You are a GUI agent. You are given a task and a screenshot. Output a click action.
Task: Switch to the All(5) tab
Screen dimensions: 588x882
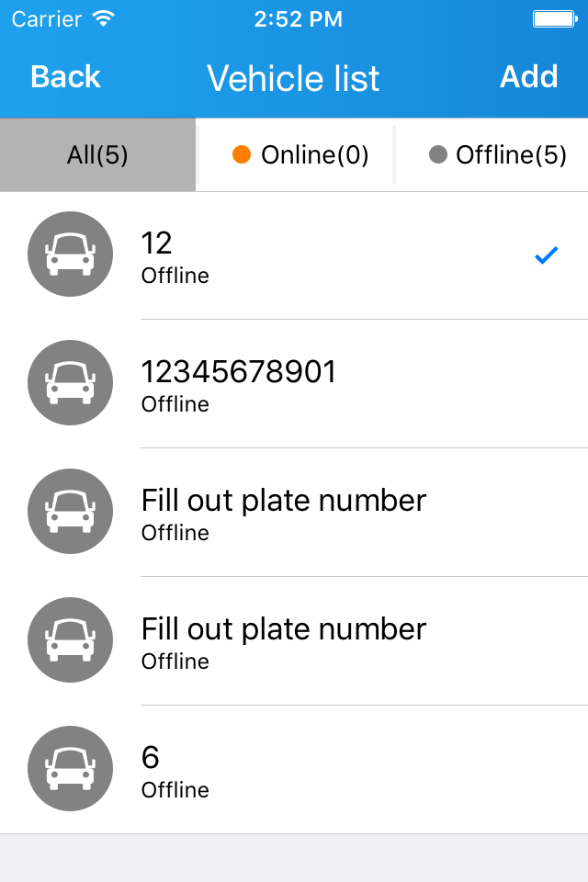(97, 154)
